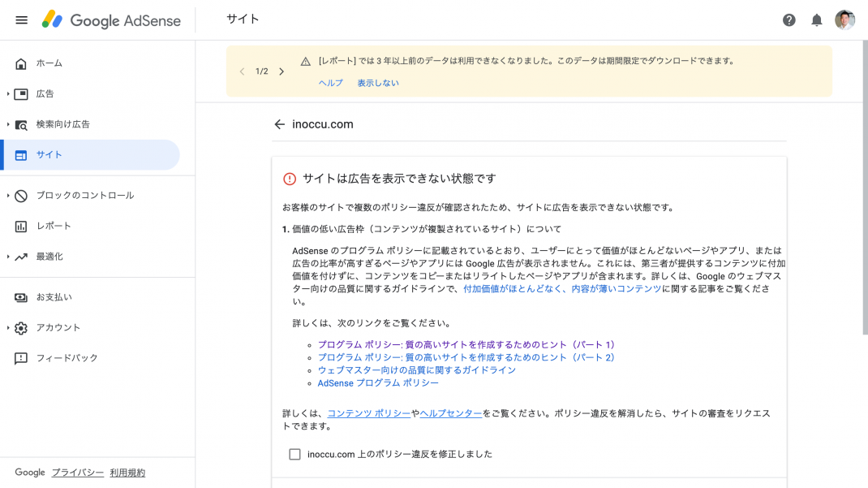Screen dimensions: 868x488
Task: Check the policy violation fixed checkbox
Action: pyautogui.click(x=294, y=454)
